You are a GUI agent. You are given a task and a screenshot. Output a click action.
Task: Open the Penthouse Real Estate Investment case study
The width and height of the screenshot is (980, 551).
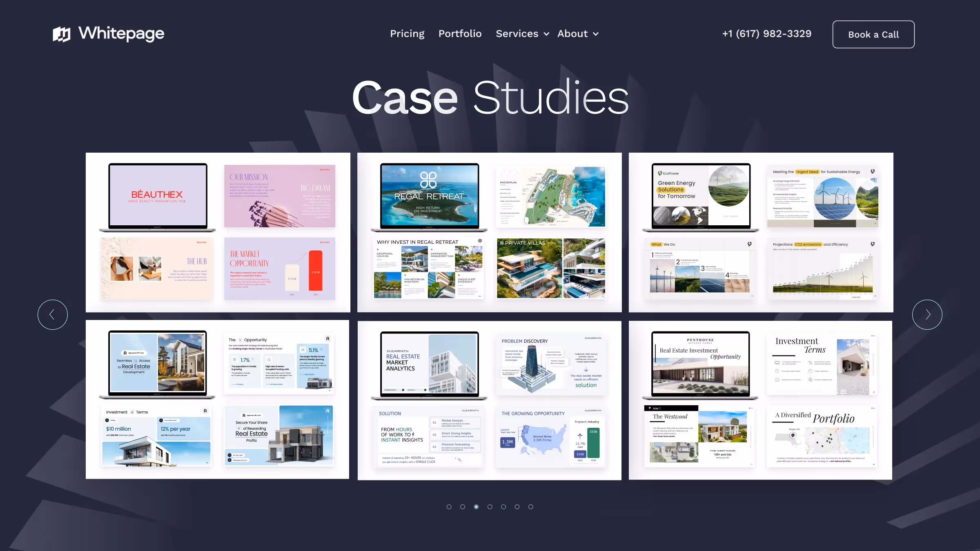tap(760, 400)
